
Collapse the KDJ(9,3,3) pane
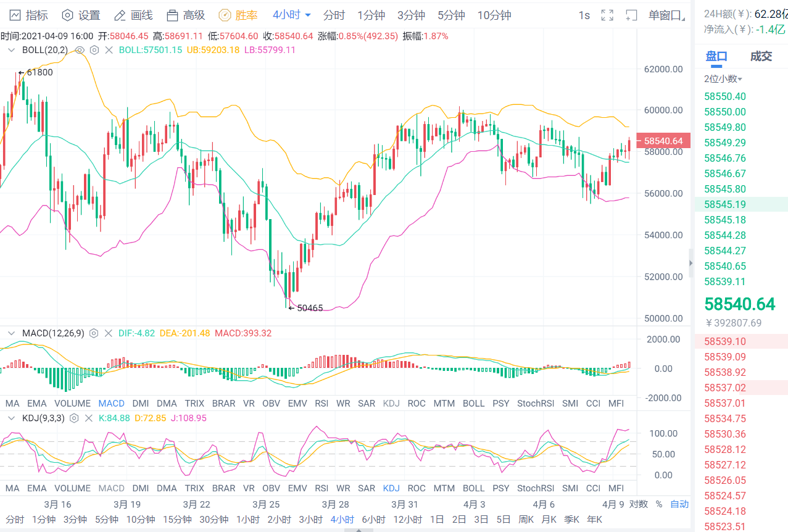point(11,418)
